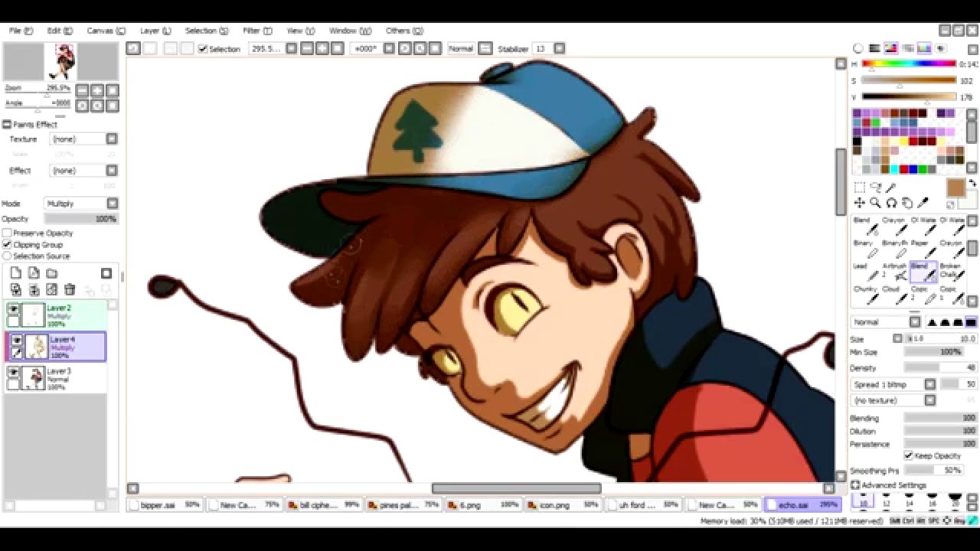980x551 pixels.
Task: Select the Magic Wand tool
Action: pos(891,187)
